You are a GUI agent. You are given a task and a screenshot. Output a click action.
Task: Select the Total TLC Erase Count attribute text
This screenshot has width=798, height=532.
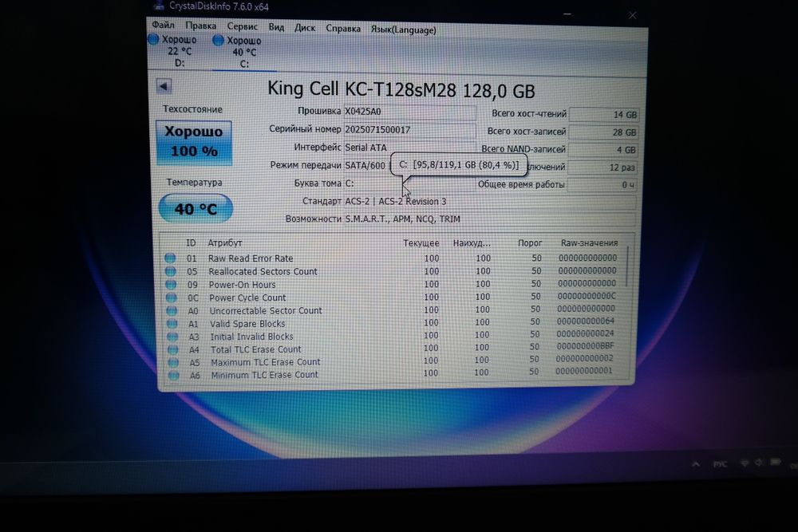[x=256, y=350]
